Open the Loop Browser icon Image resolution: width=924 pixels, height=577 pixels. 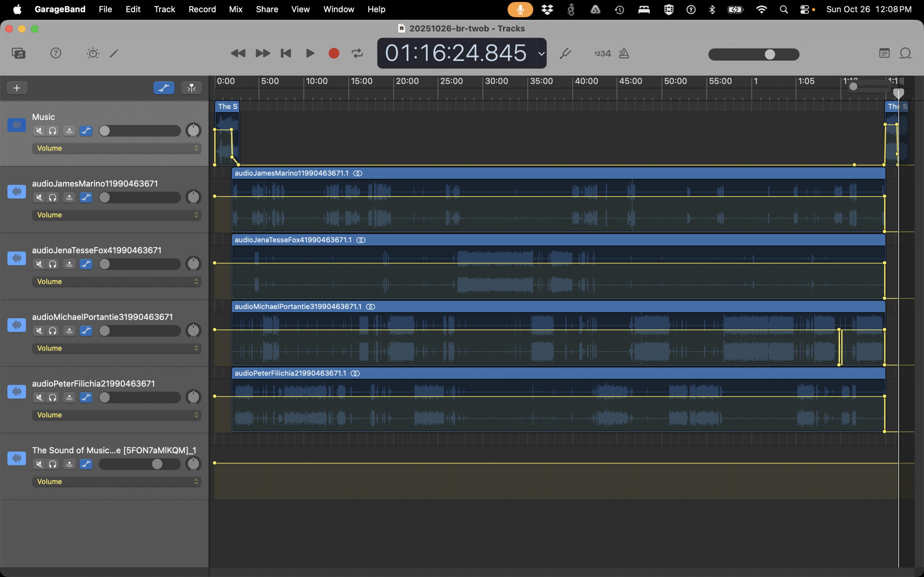click(905, 53)
